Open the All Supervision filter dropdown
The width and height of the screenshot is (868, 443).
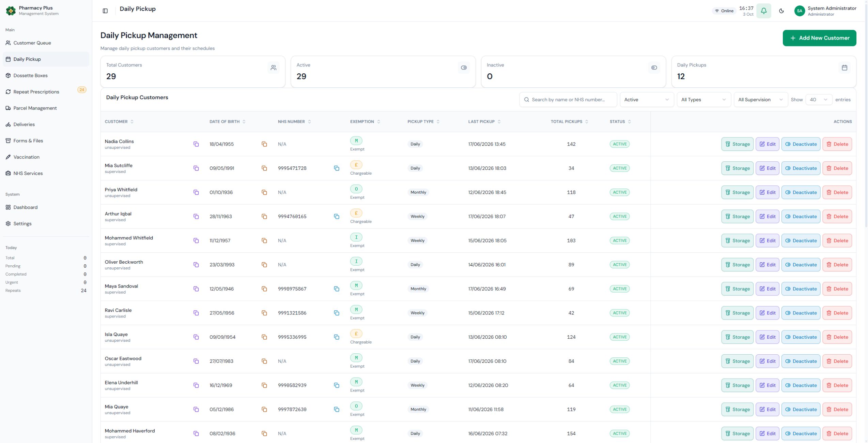[x=760, y=100]
